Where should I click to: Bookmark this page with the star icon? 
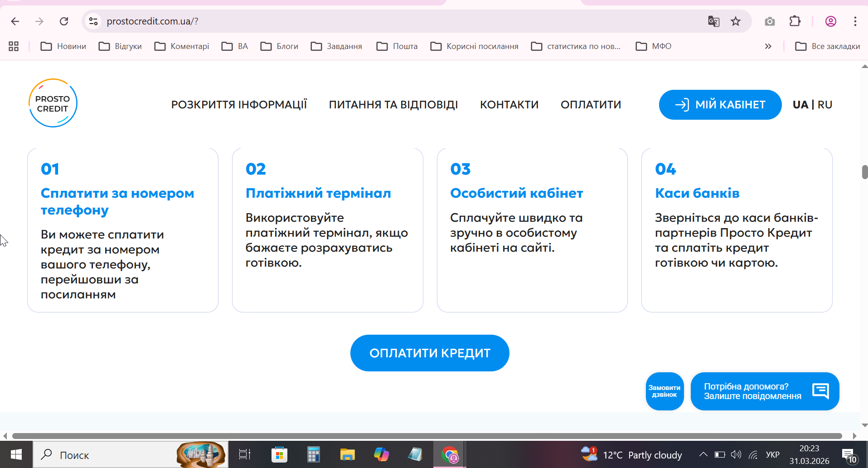[x=736, y=21]
